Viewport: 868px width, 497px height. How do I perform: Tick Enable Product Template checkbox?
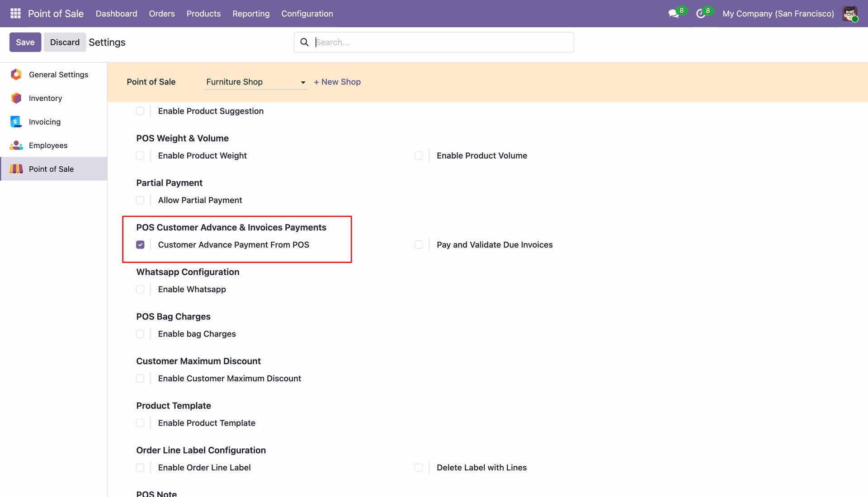click(x=140, y=423)
